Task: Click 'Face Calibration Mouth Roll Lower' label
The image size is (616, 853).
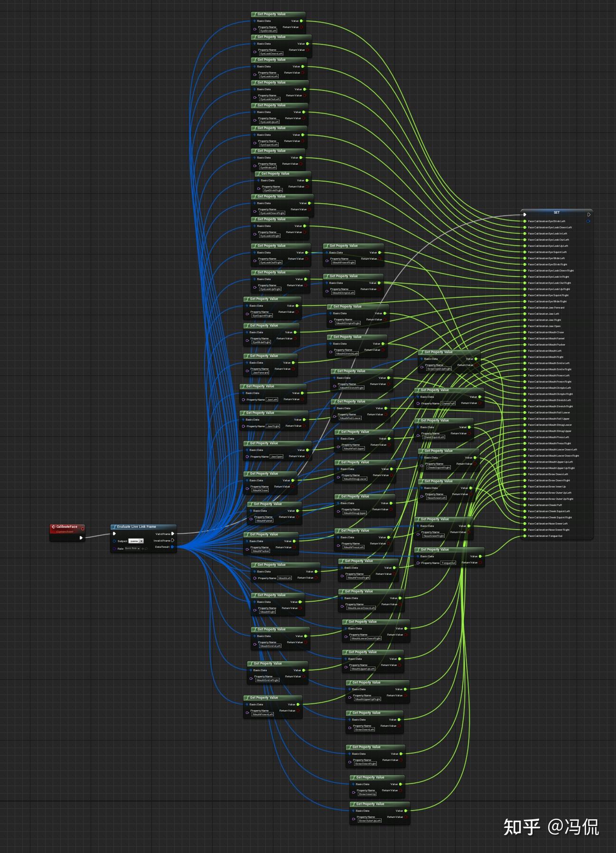Action: (x=549, y=412)
